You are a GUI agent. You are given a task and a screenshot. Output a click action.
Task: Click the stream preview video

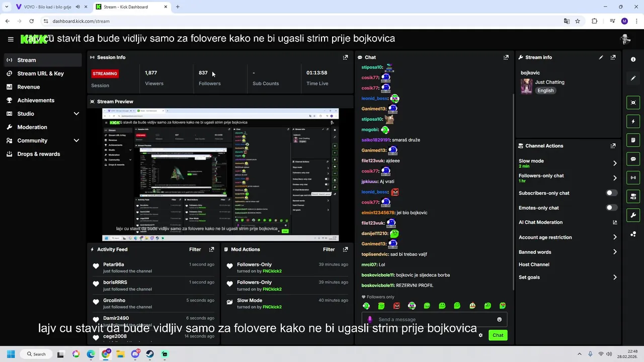[220, 174]
